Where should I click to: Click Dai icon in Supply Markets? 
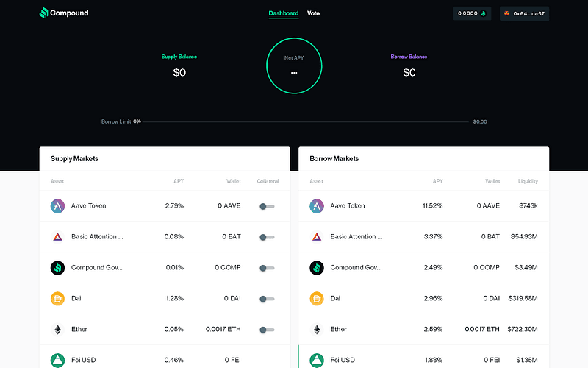(57, 299)
